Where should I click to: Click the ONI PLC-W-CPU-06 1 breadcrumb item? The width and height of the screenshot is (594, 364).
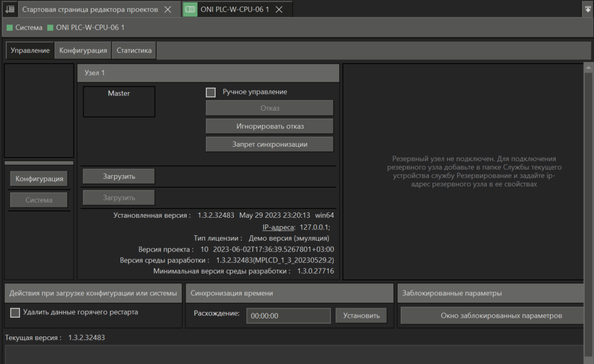coord(86,28)
